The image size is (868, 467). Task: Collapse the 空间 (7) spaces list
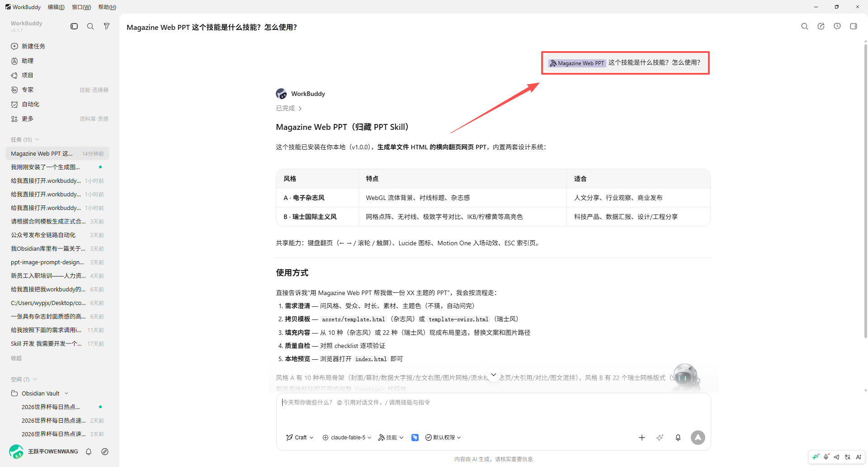click(24, 379)
